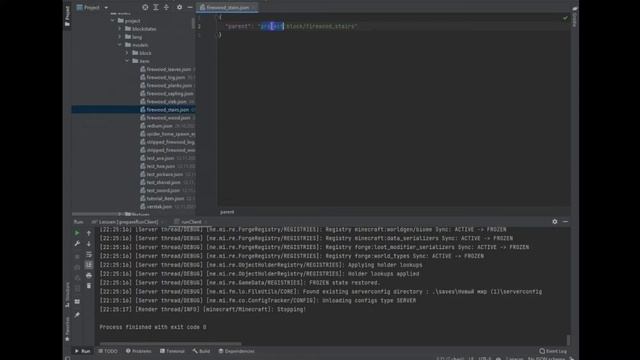Expand the blockstates folder
This screenshot has width=640, height=360.
pos(120,29)
